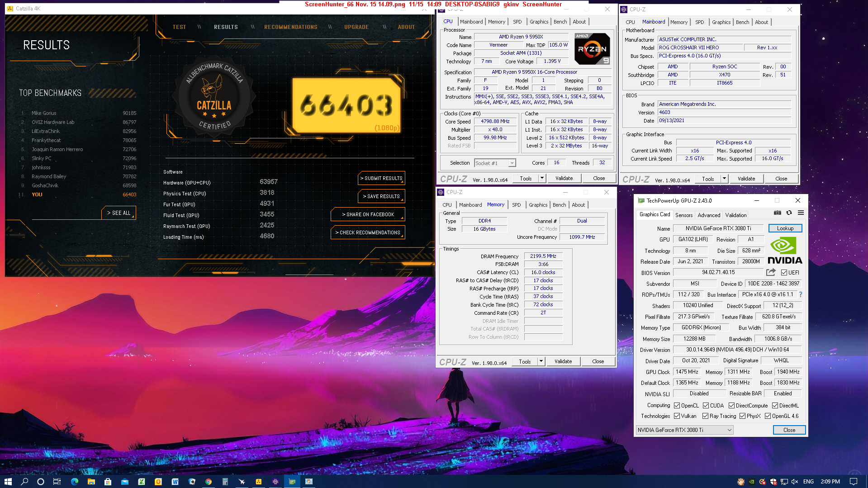Click the GPU-Z refresh icon
868x488 pixels.
(789, 213)
